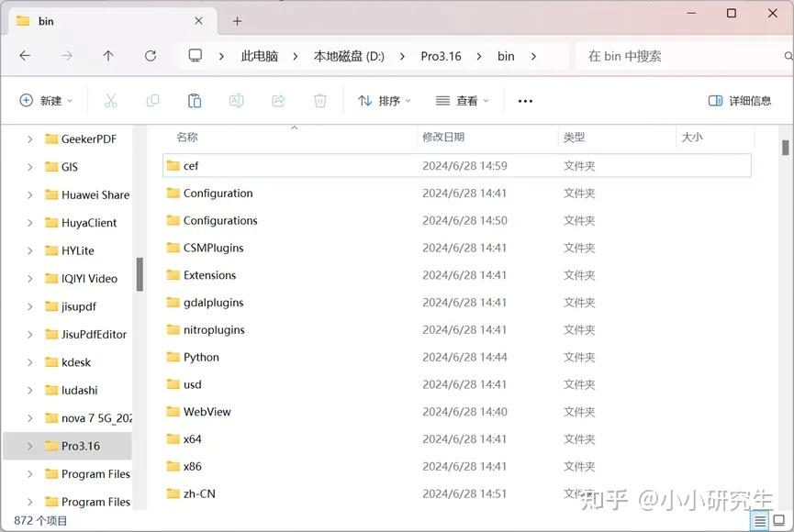Open the three-dot more options menu

coord(525,101)
